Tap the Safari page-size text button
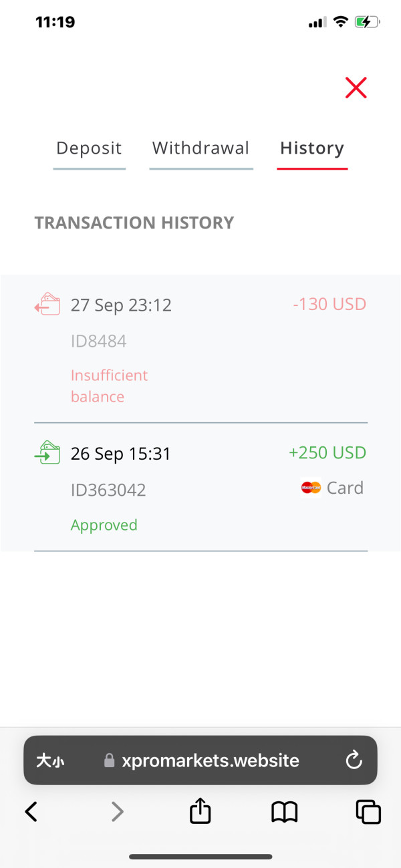This screenshot has width=401, height=868. coord(51,760)
